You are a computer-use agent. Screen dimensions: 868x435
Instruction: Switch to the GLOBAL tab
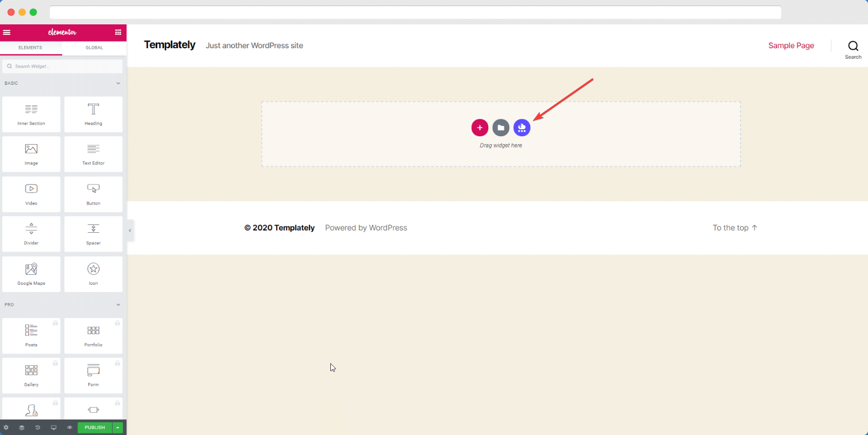click(x=94, y=48)
